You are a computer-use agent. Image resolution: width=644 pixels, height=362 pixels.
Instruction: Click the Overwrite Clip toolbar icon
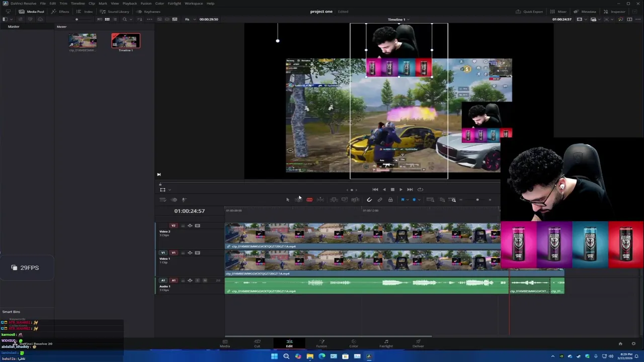344,200
